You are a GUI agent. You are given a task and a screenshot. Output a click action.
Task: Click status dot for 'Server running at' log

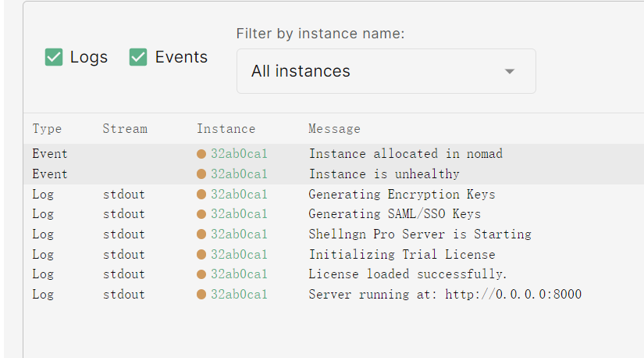[x=201, y=295]
